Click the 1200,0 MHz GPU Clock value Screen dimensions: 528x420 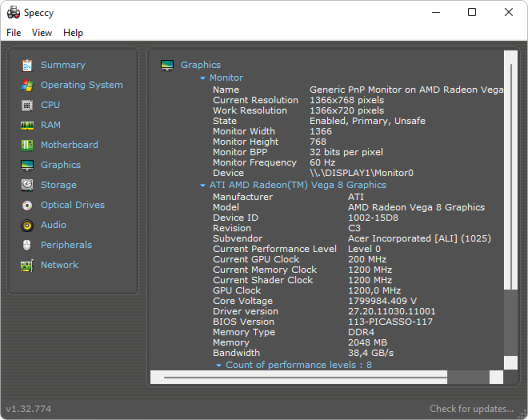pyautogui.click(x=374, y=291)
